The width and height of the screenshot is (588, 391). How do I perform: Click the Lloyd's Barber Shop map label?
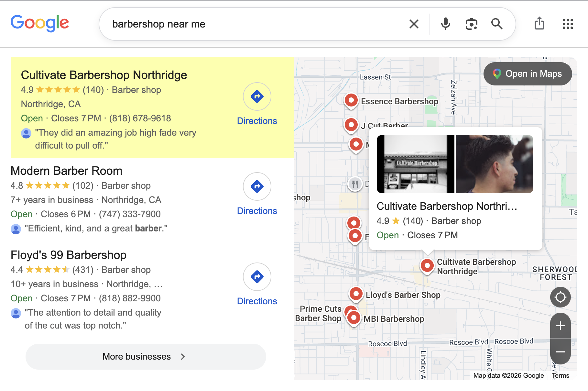click(x=403, y=295)
